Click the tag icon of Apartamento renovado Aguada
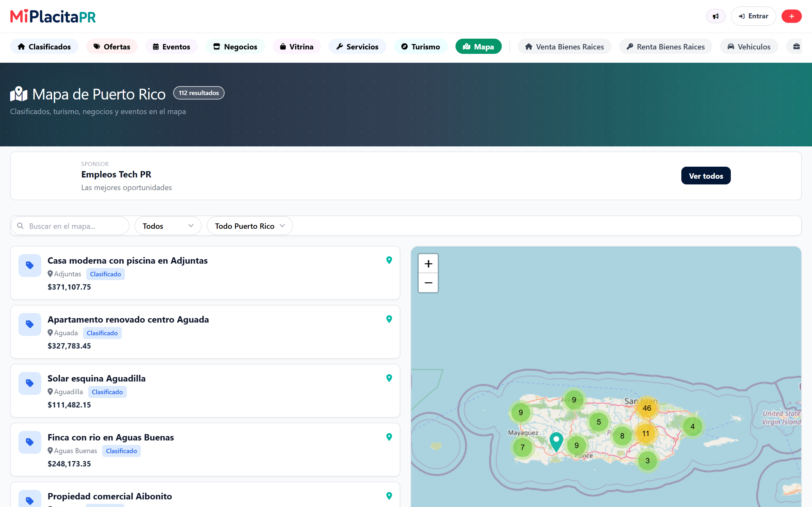812x507 pixels. [29, 324]
